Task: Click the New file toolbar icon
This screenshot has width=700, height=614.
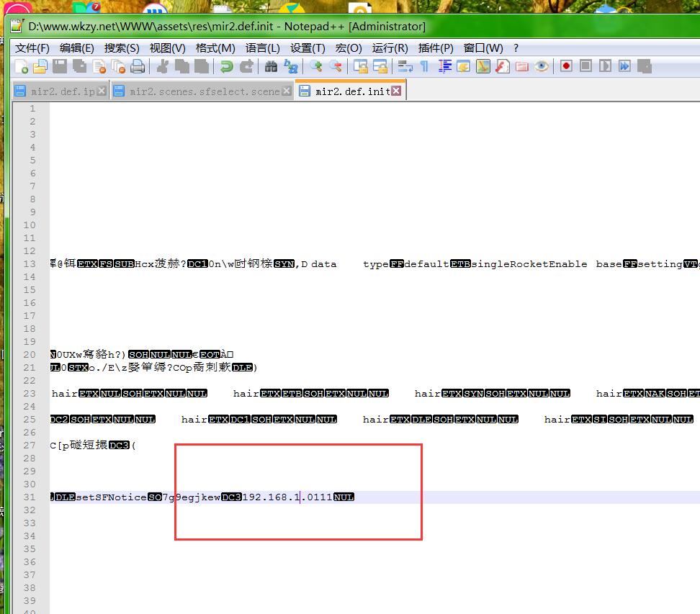Action: 22,67
